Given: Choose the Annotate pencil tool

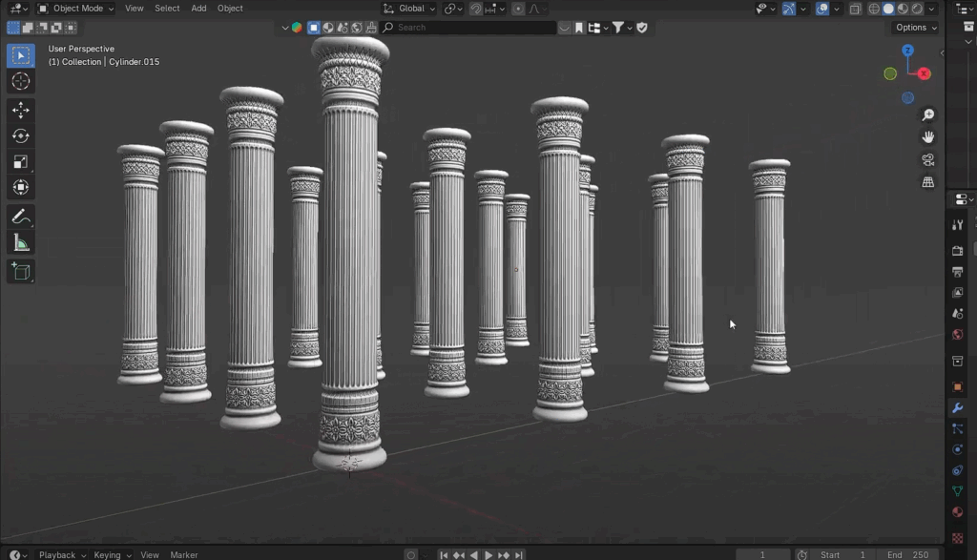Looking at the screenshot, I should click(21, 218).
